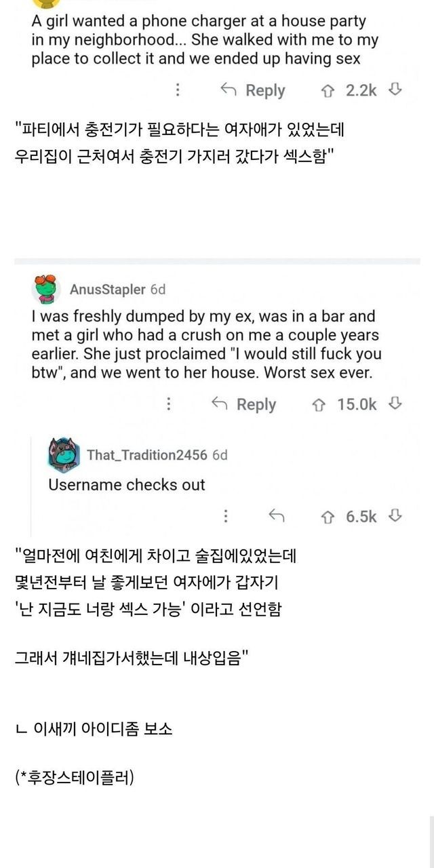This screenshot has height=868, width=434.
Task: Upvote AnusStapler's 15.0k comment
Action: 318,404
